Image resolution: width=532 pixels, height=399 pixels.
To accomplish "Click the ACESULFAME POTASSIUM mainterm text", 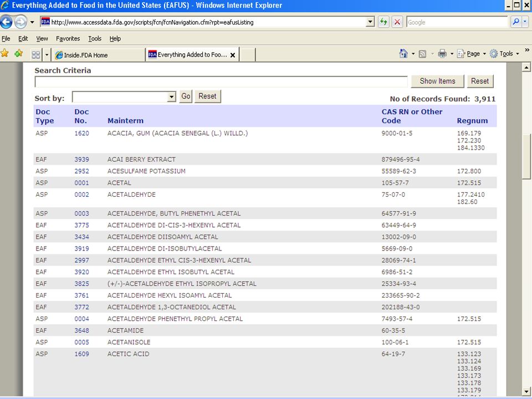I will point(146,171).
